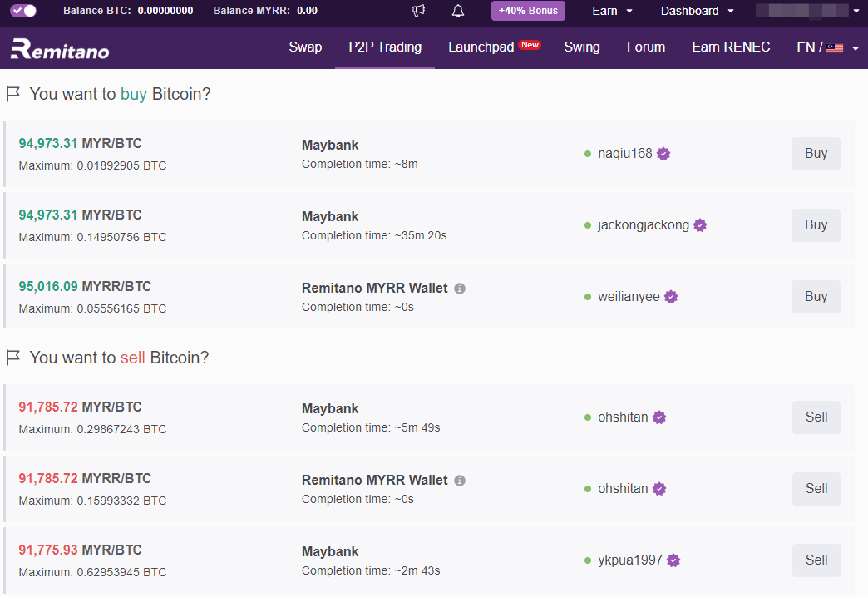Screen dimensions: 868x597
Task: Click 'Completion time: ~2m 43s'
Action: 371,570
